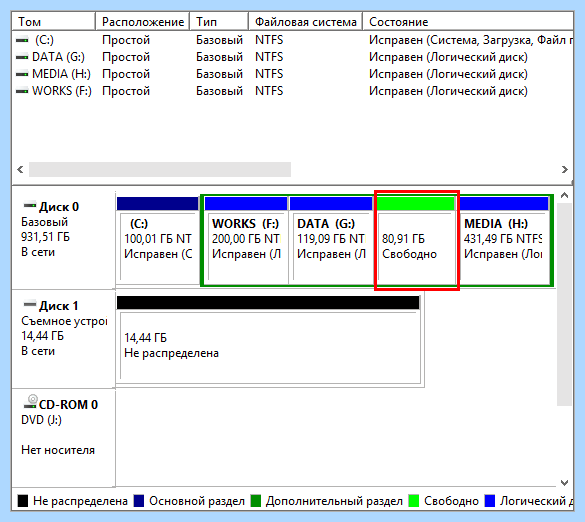The height and width of the screenshot is (522, 585).
Task: Click the 931,51 ГБ size under Диск 0
Action: pyautogui.click(x=46, y=237)
